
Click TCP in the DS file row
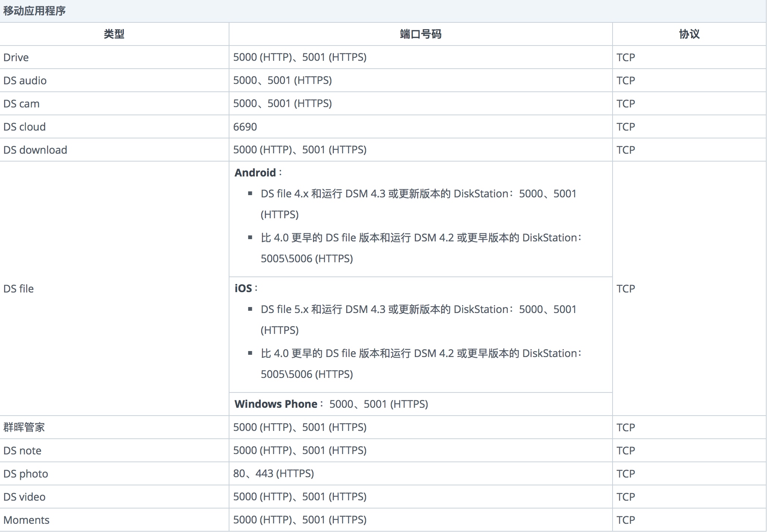(626, 288)
